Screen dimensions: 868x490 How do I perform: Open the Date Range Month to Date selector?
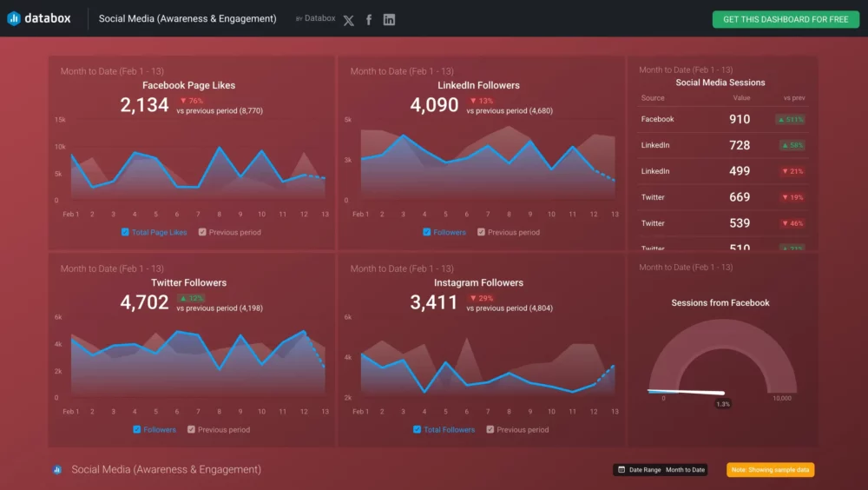[685, 470]
